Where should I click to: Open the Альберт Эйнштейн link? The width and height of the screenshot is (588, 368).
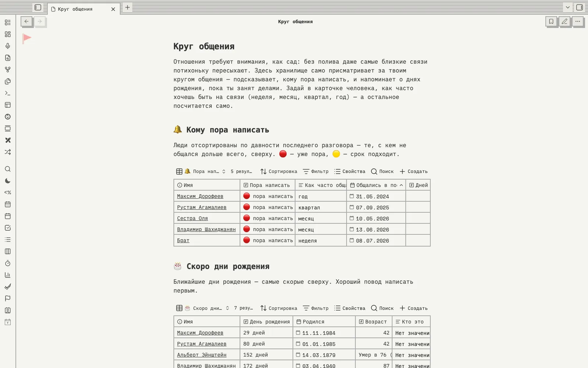pos(202,355)
